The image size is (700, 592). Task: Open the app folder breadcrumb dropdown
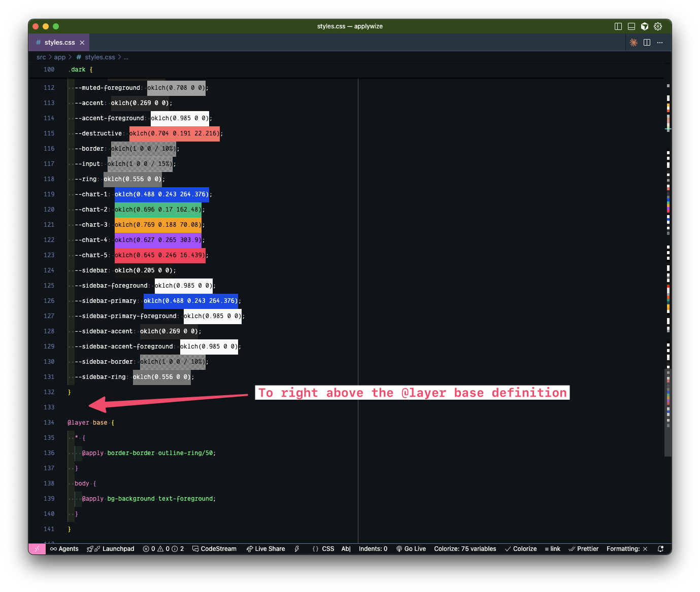click(x=59, y=57)
